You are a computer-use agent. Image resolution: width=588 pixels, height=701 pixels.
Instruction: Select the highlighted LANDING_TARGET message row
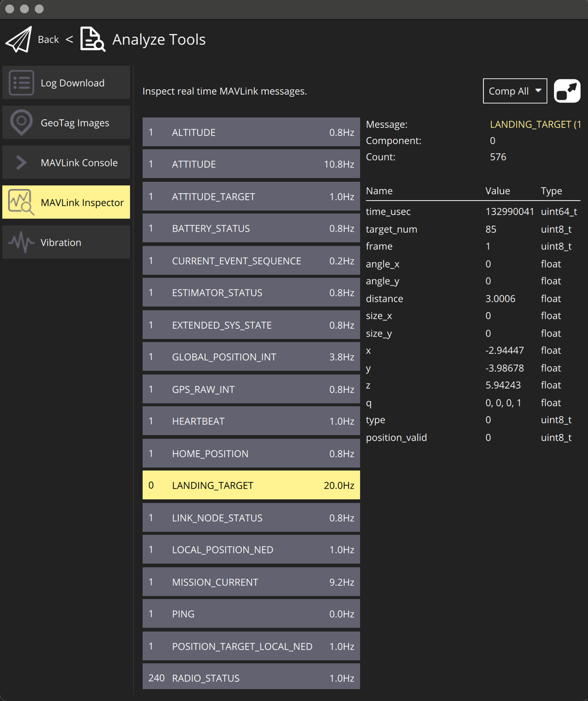(251, 485)
